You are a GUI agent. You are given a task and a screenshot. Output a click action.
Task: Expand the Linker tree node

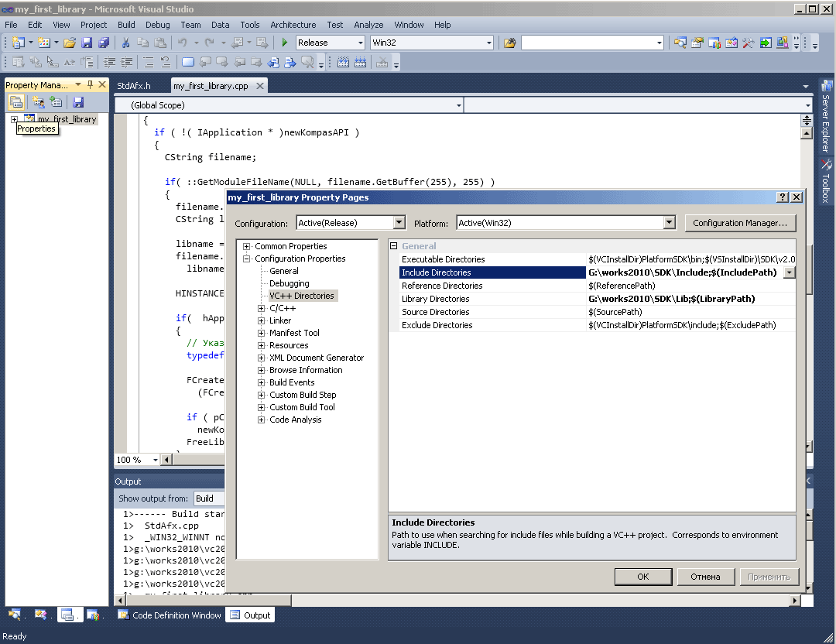262,320
